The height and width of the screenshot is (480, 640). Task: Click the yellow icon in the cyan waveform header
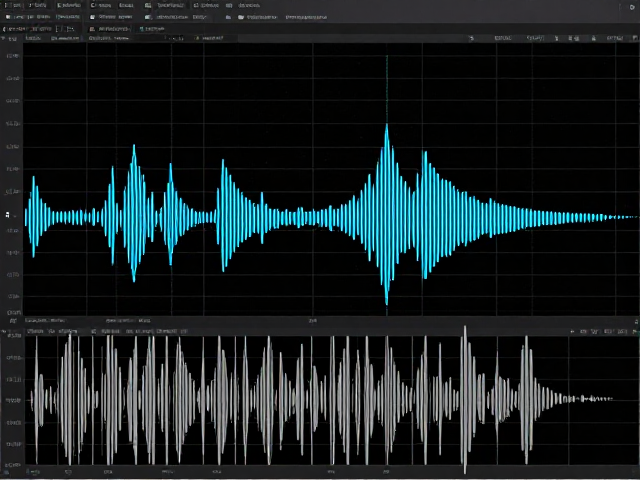tap(198, 38)
